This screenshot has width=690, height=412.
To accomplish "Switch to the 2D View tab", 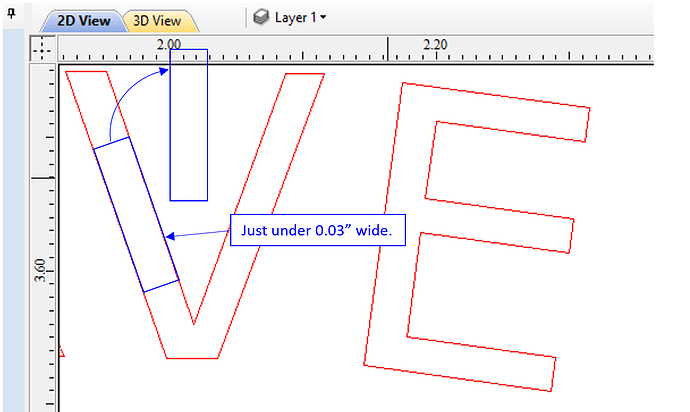I will coord(82,20).
